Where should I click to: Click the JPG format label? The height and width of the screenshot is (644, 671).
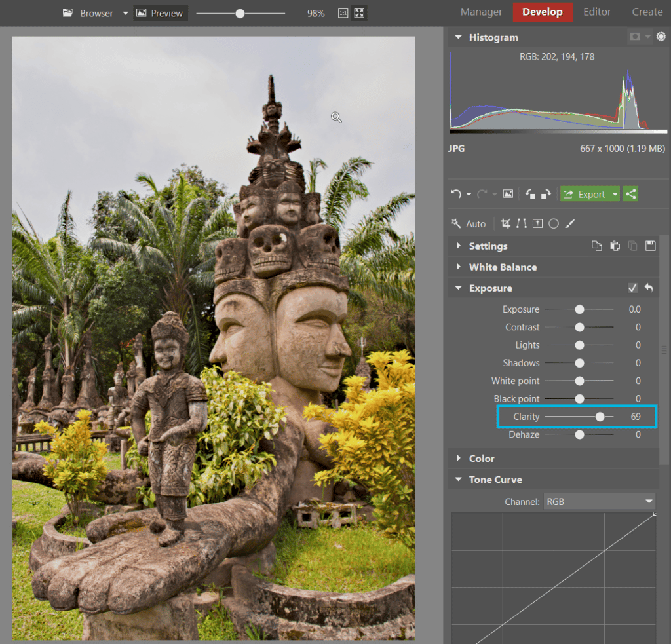456,149
